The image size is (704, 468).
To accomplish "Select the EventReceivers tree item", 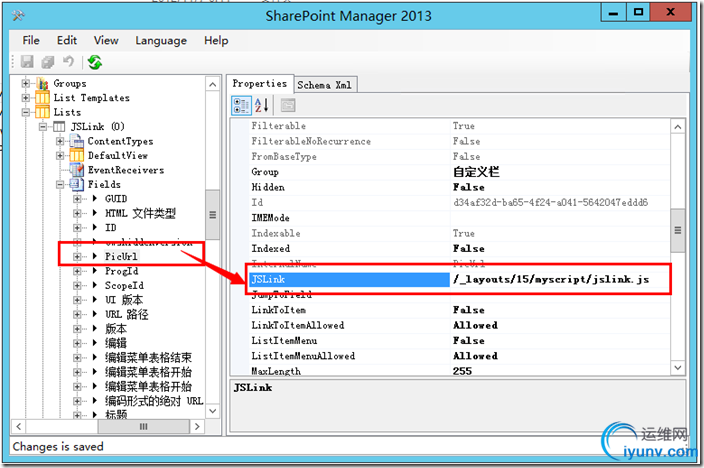I will click(x=126, y=170).
